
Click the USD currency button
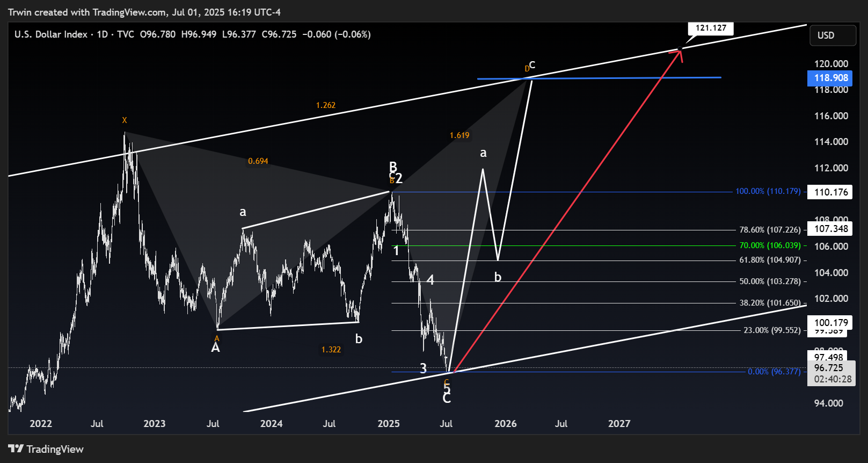click(833, 35)
